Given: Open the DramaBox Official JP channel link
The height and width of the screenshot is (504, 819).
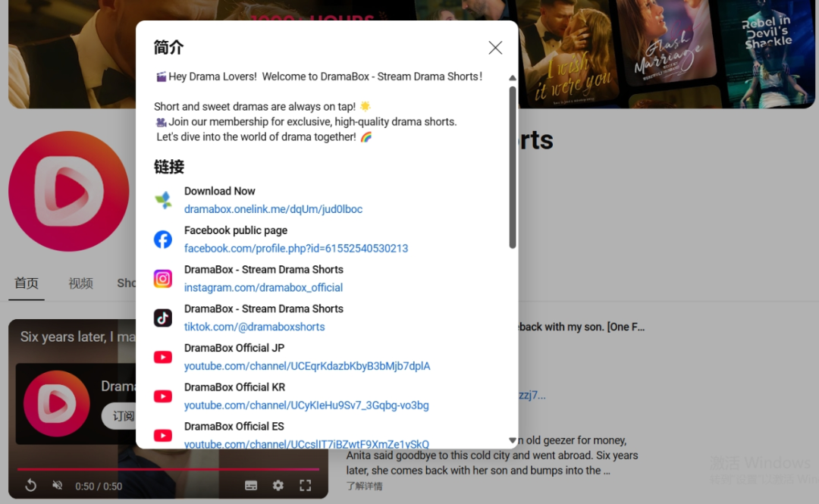Looking at the screenshot, I should pyautogui.click(x=307, y=365).
